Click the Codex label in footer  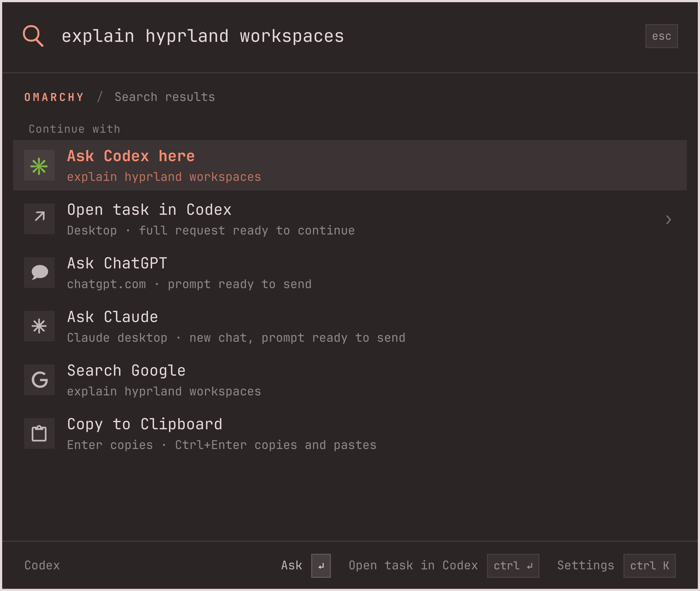[x=42, y=566]
